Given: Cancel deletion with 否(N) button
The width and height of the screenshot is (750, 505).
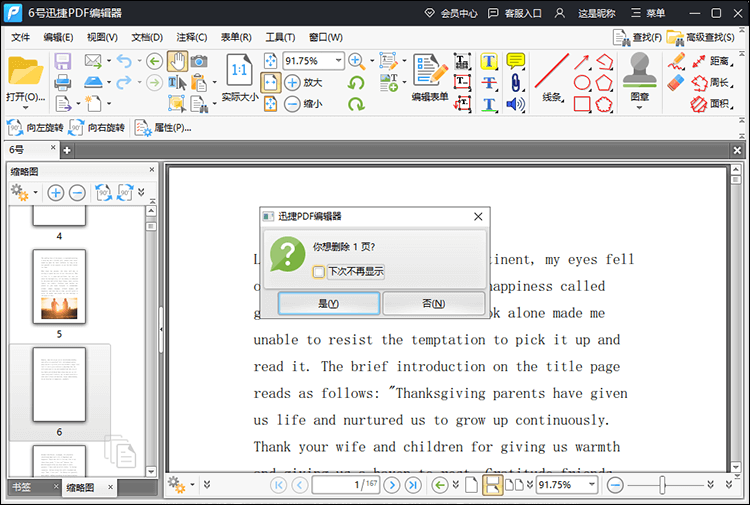Looking at the screenshot, I should coord(434,304).
